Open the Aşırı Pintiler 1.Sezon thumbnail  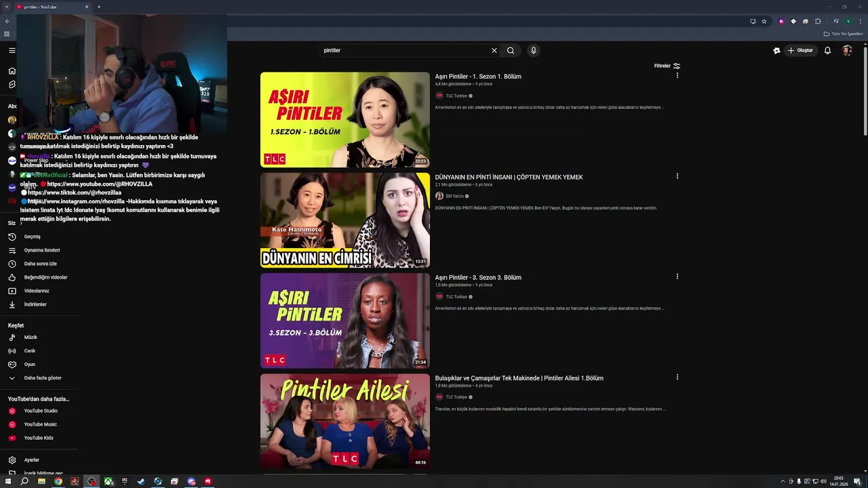(x=345, y=119)
